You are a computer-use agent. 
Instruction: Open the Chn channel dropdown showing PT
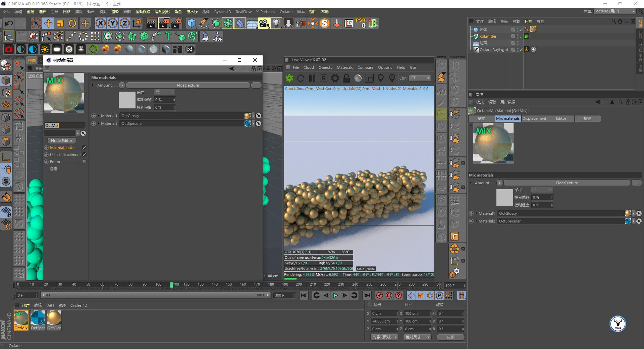point(420,78)
